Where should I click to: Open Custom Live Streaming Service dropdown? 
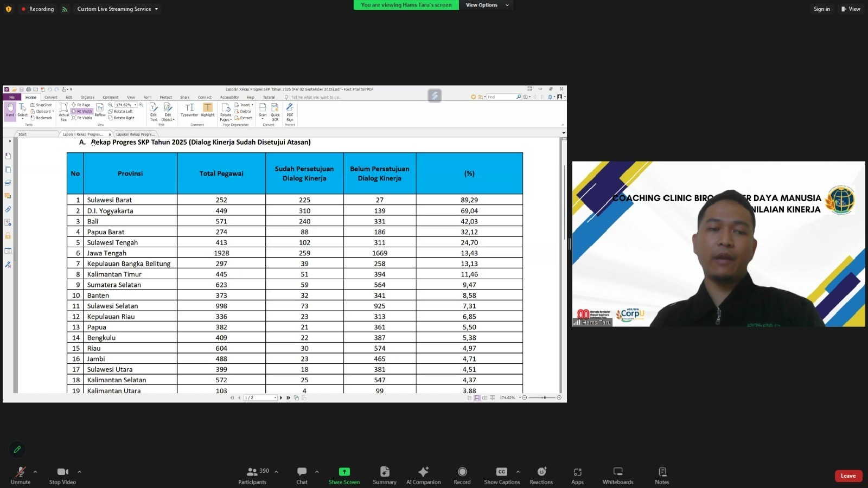(x=117, y=9)
